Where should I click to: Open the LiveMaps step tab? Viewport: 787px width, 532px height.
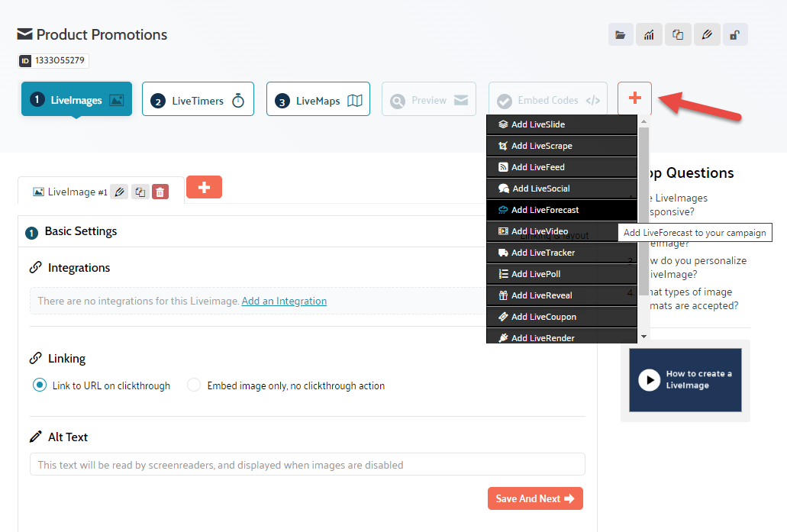(318, 100)
